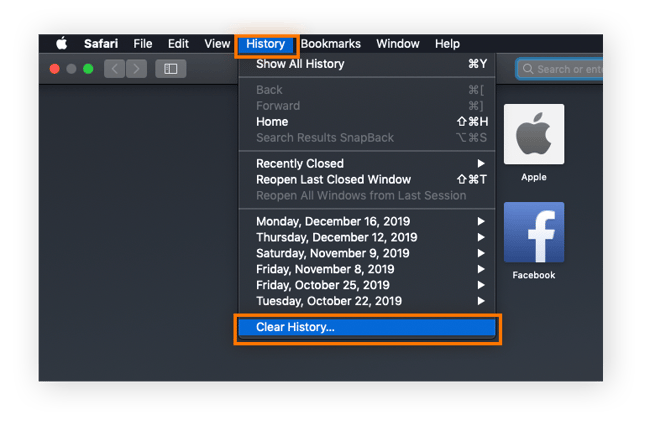Viewport: 650px width, 425px height.
Task: Expand Friday, October 25, 2019 history
Action: (x=367, y=285)
